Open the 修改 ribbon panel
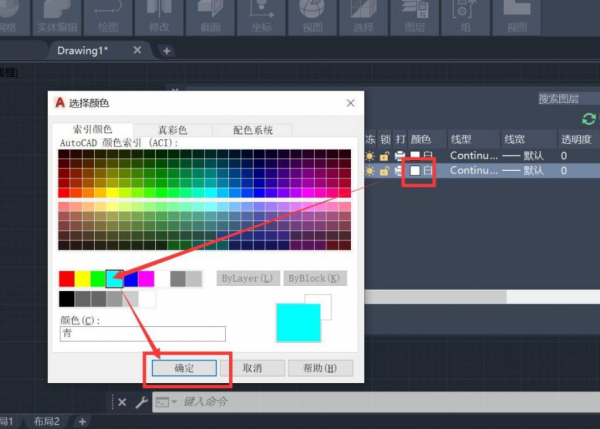 click(159, 17)
